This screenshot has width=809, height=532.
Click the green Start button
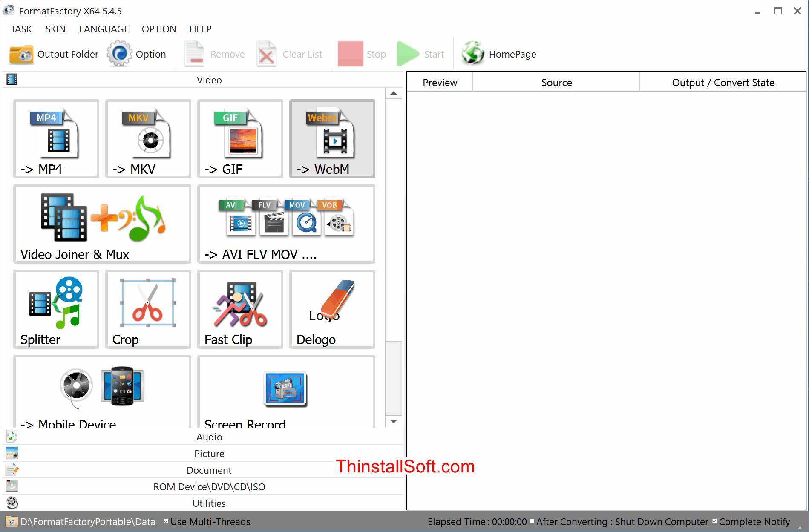click(x=420, y=54)
